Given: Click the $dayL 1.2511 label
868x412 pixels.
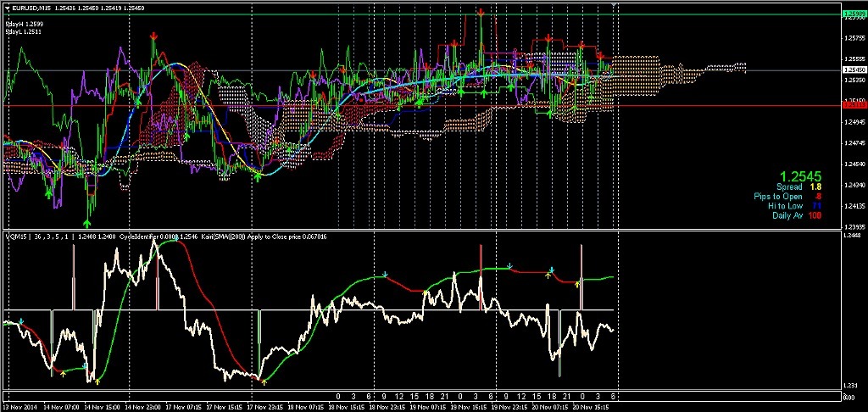Looking at the screenshot, I should click(24, 32).
